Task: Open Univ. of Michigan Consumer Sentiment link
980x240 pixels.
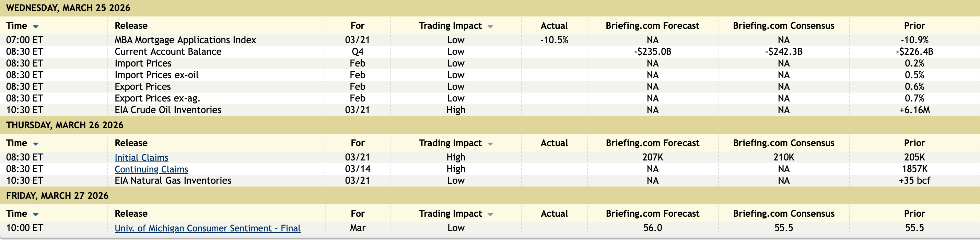Action: pyautogui.click(x=207, y=228)
